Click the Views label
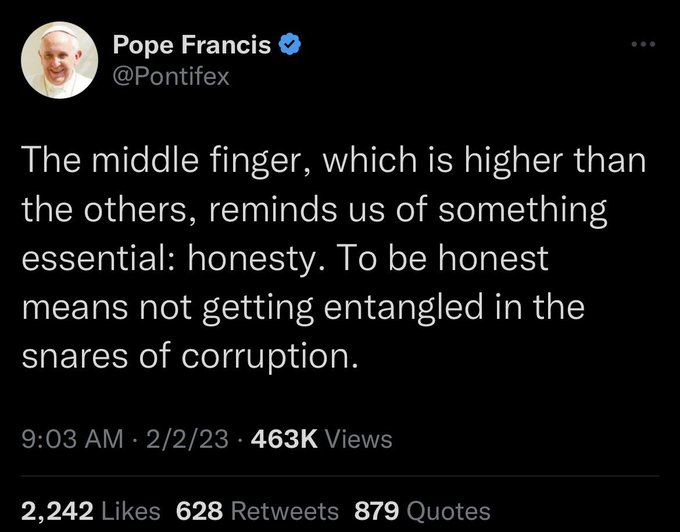The width and height of the screenshot is (680, 532). [359, 438]
